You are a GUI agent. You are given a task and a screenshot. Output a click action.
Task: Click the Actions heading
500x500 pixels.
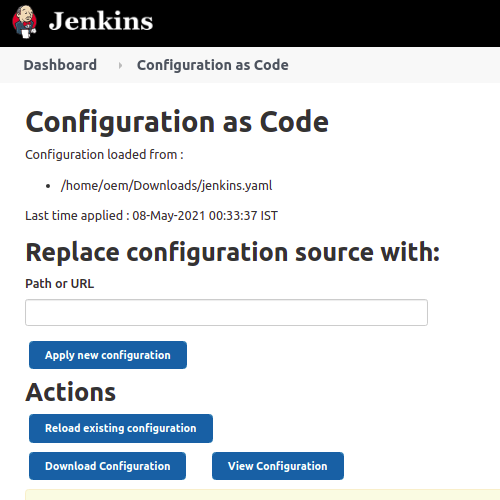(x=71, y=392)
